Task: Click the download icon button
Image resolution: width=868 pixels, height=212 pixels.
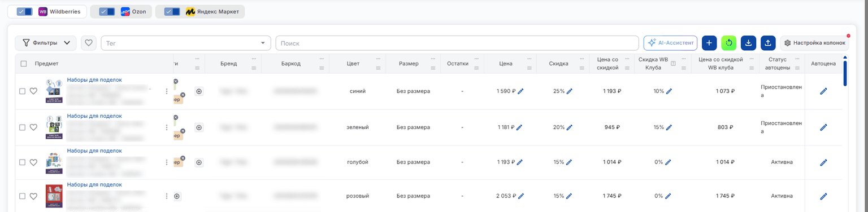Action: tap(748, 43)
